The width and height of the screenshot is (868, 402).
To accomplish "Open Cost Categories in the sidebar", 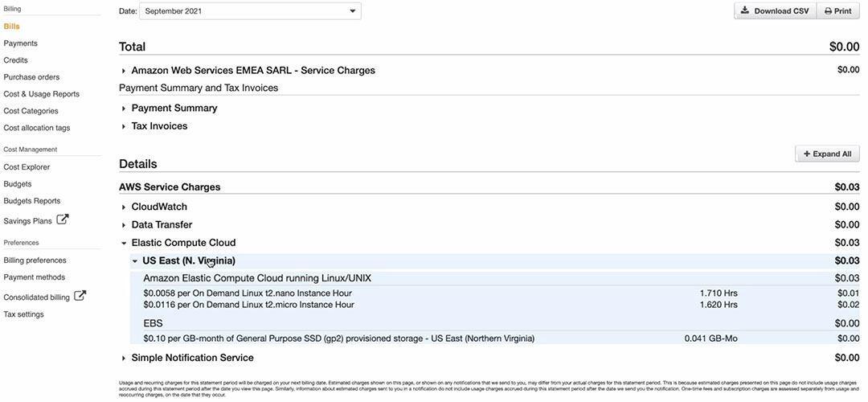I will pos(31,111).
